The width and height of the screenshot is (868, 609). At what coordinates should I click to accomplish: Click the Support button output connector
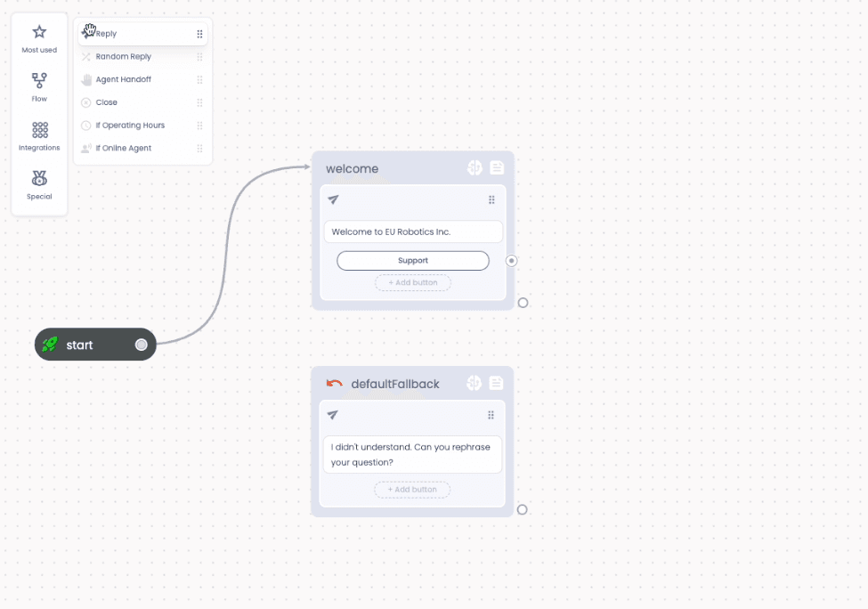(x=512, y=261)
